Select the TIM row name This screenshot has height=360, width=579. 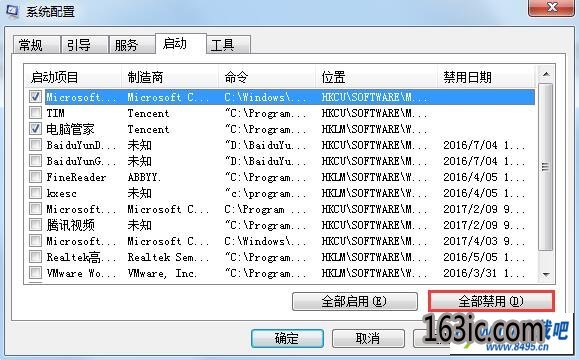(x=55, y=113)
